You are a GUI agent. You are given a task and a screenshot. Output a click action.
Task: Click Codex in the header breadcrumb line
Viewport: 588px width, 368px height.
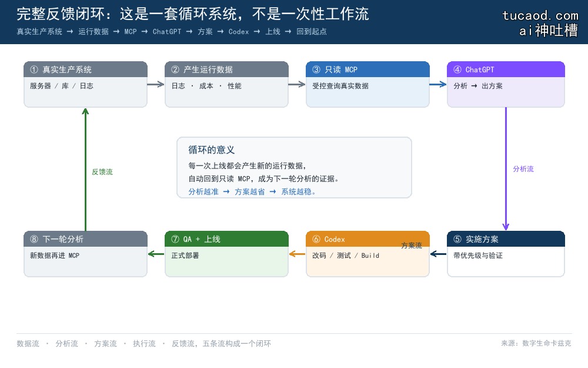pos(239,32)
